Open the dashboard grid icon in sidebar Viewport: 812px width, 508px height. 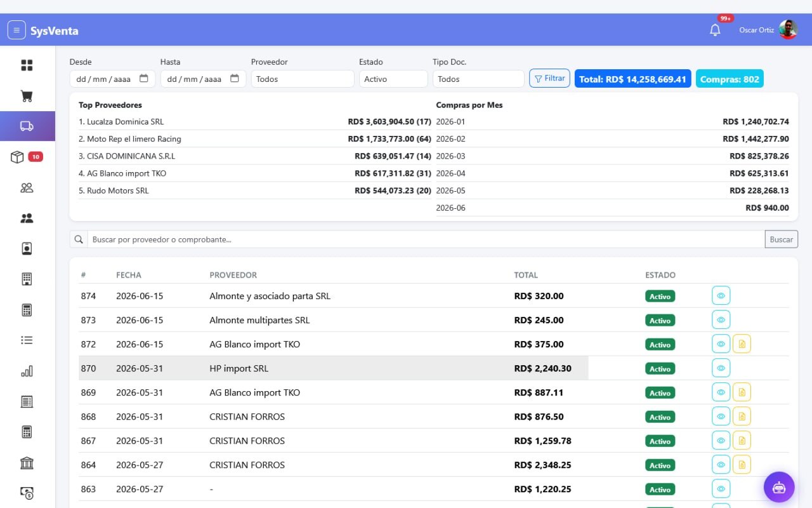pyautogui.click(x=27, y=65)
